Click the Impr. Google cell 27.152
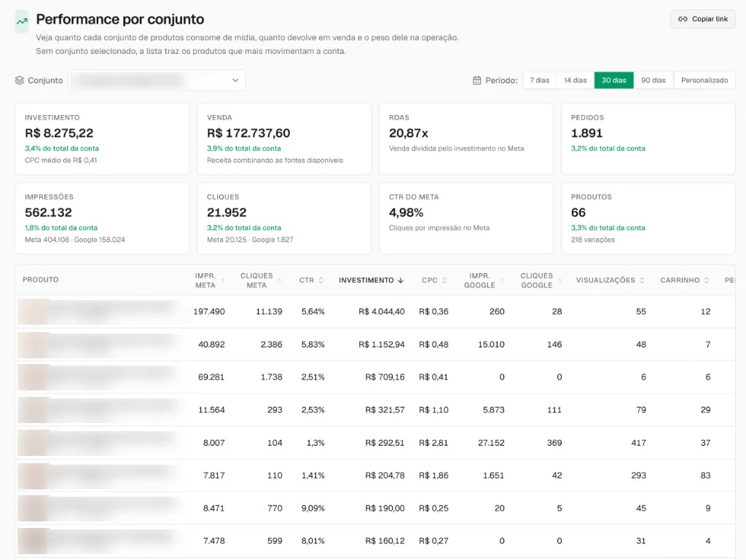The height and width of the screenshot is (560, 746). pyautogui.click(x=491, y=443)
